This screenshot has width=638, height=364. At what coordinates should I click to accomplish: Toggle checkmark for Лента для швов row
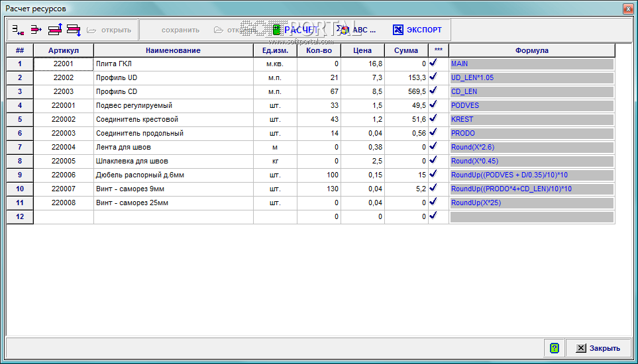434,146
